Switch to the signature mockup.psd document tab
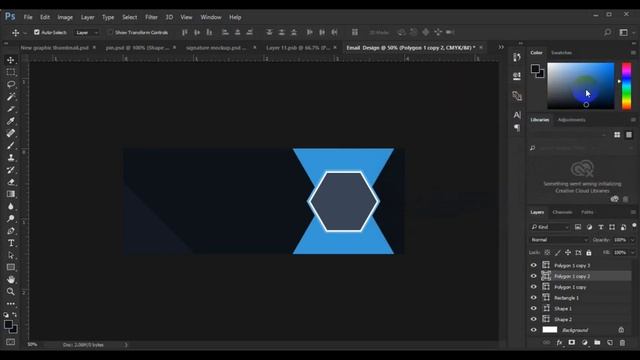The width and height of the screenshot is (640, 360). [x=216, y=48]
